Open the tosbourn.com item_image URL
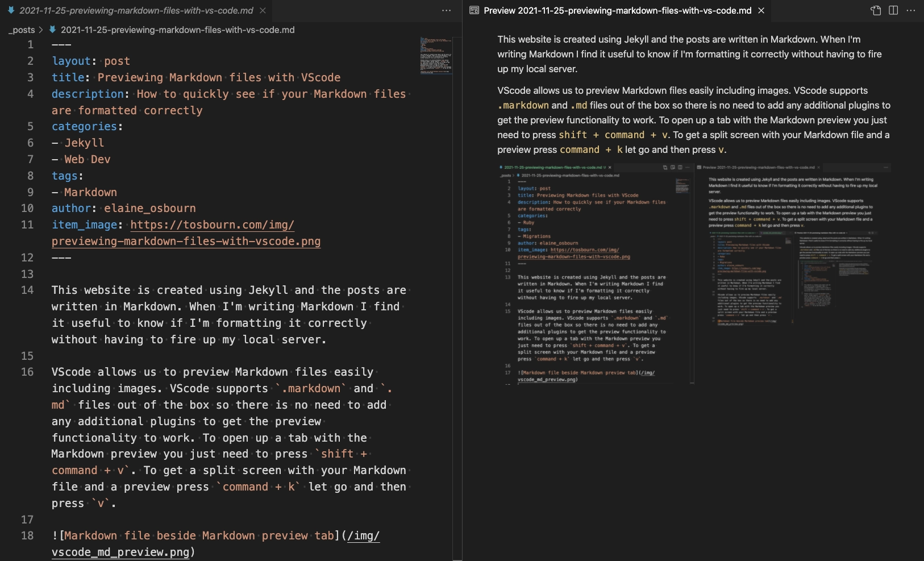Image resolution: width=924 pixels, height=561 pixels. (x=212, y=225)
